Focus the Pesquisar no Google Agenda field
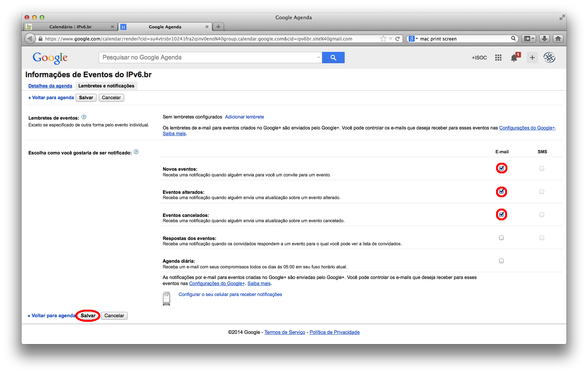This screenshot has height=374, width=588. 210,58
